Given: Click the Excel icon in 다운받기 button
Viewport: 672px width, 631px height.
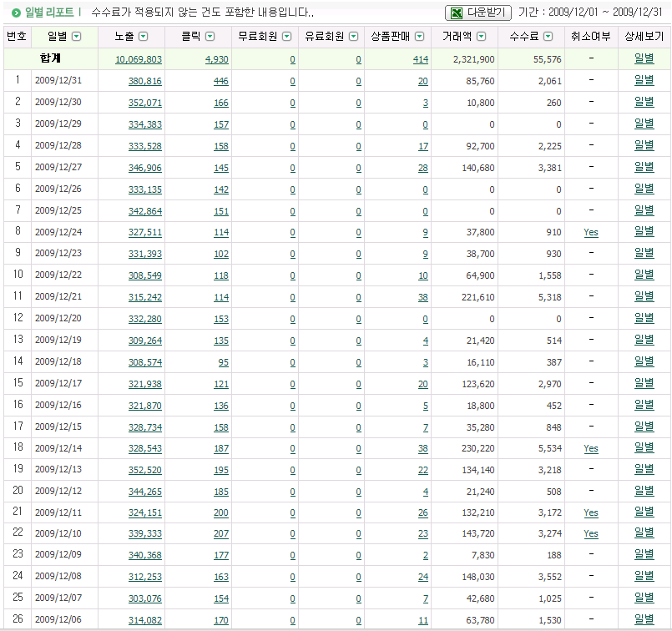Looking at the screenshot, I should click(457, 13).
